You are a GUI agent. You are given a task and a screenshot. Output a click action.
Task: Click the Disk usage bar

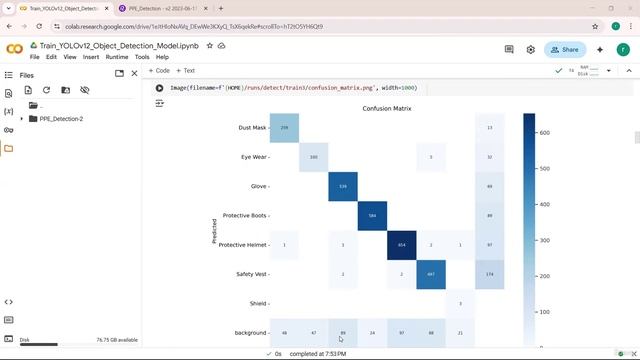[39, 344]
